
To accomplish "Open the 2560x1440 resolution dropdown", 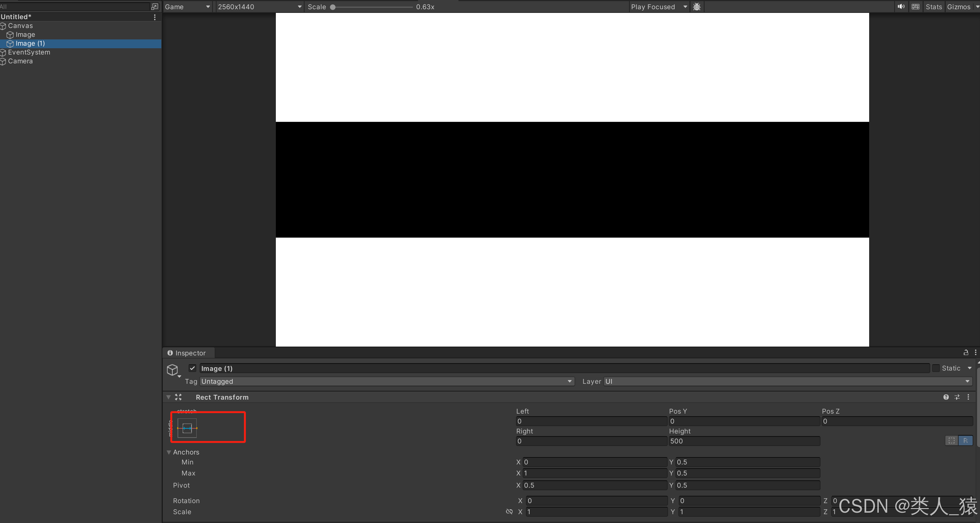I will [260, 7].
